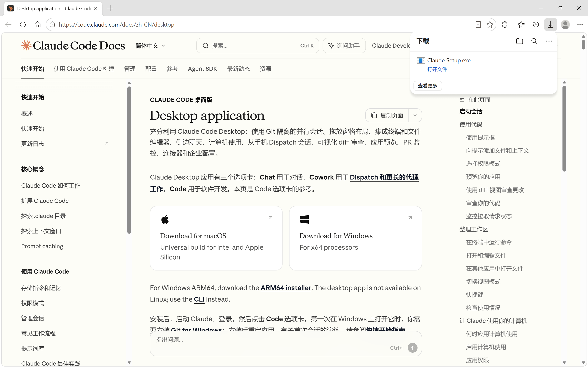Open 概述 in the sidebar

click(27, 114)
